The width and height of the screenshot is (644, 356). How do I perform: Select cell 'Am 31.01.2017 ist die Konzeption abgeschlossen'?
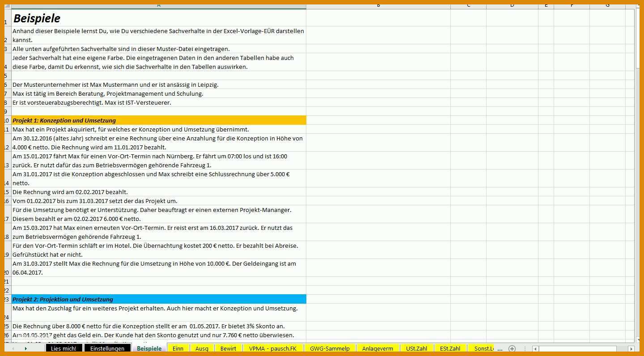(x=159, y=178)
